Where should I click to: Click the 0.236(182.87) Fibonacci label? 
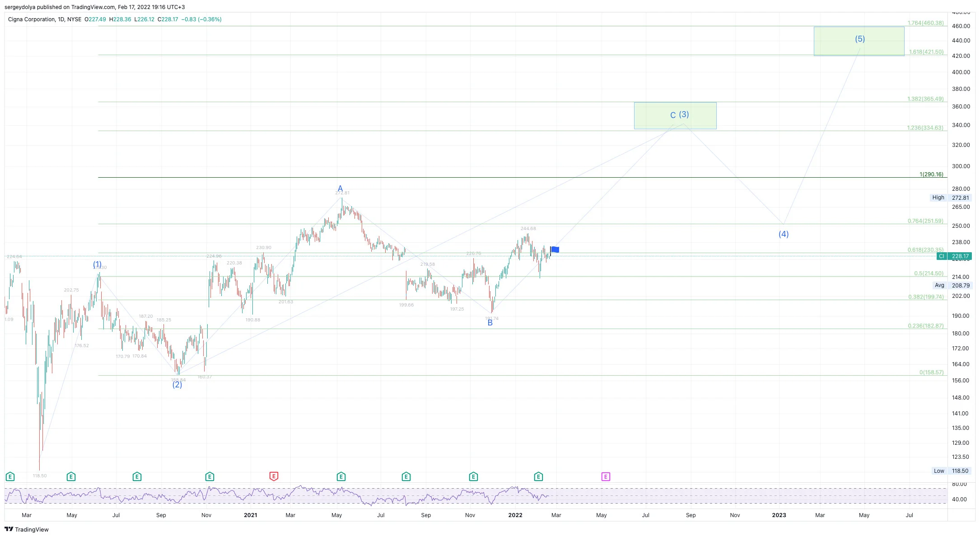click(926, 326)
